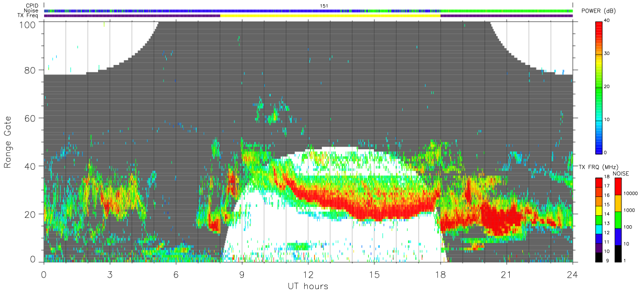
Task: Click the Range Gate axis title
Action: (x=8, y=142)
